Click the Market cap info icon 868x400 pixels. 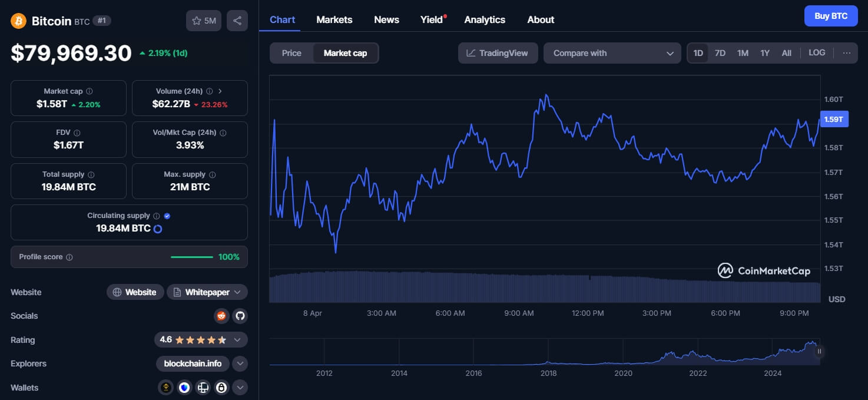tap(90, 91)
